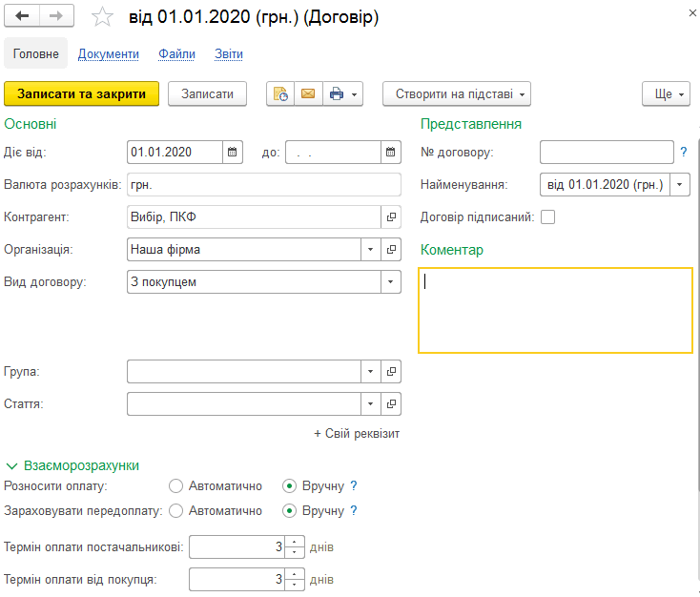Focus the 'до' end date field
700x597 pixels.
[x=333, y=153]
